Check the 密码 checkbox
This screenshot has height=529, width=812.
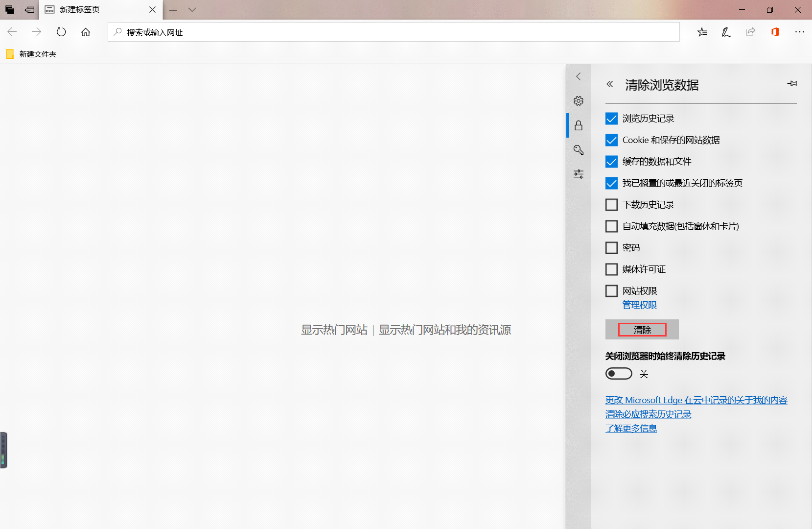point(611,248)
